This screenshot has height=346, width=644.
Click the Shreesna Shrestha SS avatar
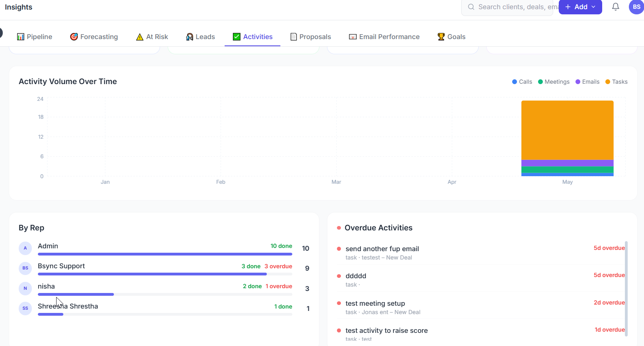coord(25,308)
